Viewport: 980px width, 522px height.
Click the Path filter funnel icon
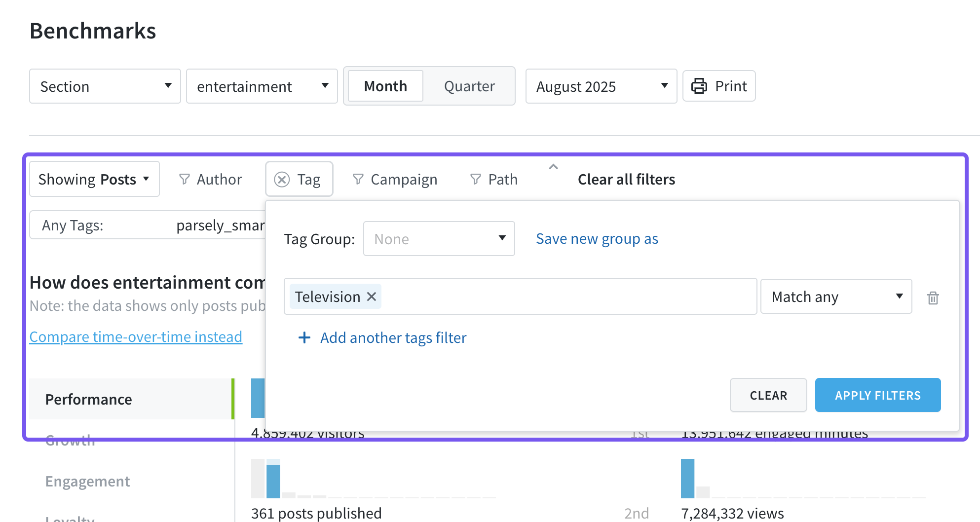click(x=476, y=179)
